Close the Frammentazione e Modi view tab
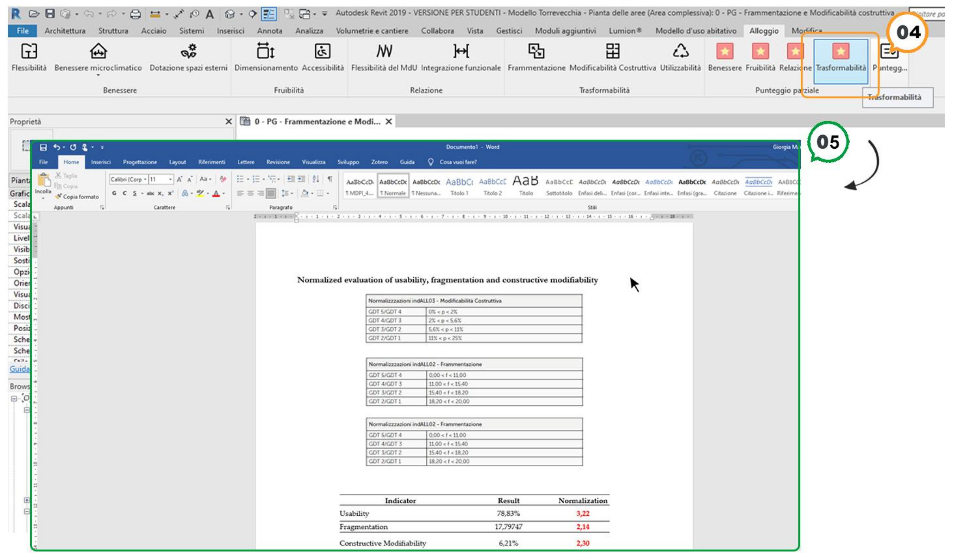The width and height of the screenshot is (953, 560). pos(388,122)
